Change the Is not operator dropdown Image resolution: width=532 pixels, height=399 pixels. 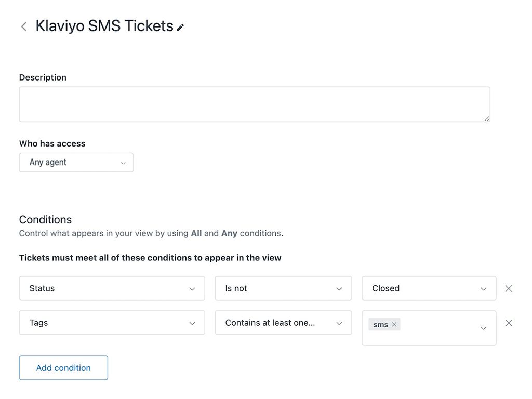point(283,288)
